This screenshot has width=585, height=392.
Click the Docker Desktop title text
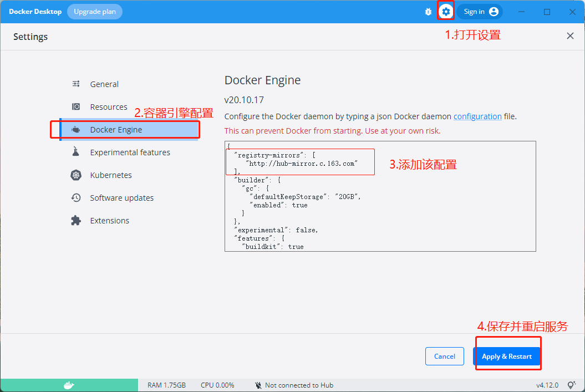(x=35, y=12)
